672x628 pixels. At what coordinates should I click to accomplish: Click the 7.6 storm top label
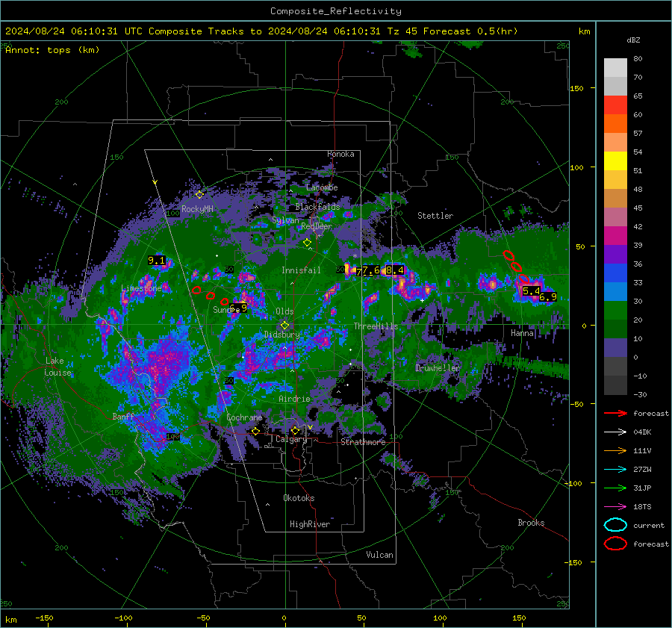370,270
